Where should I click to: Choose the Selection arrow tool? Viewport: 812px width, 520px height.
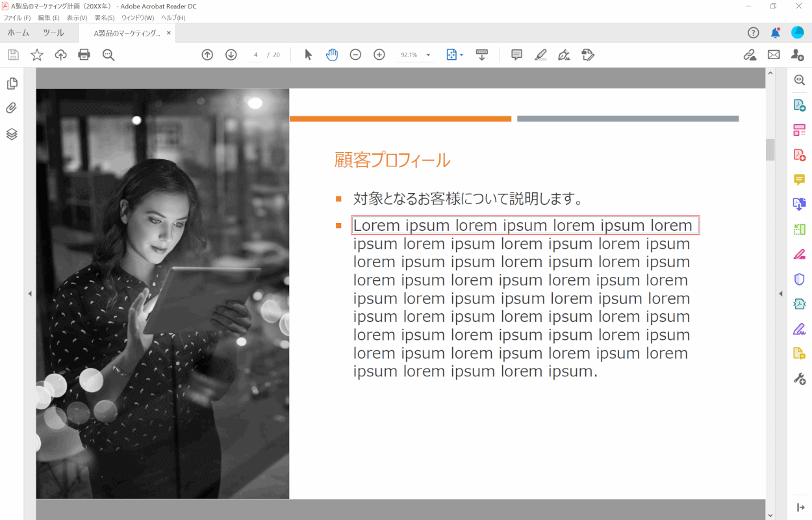click(308, 55)
